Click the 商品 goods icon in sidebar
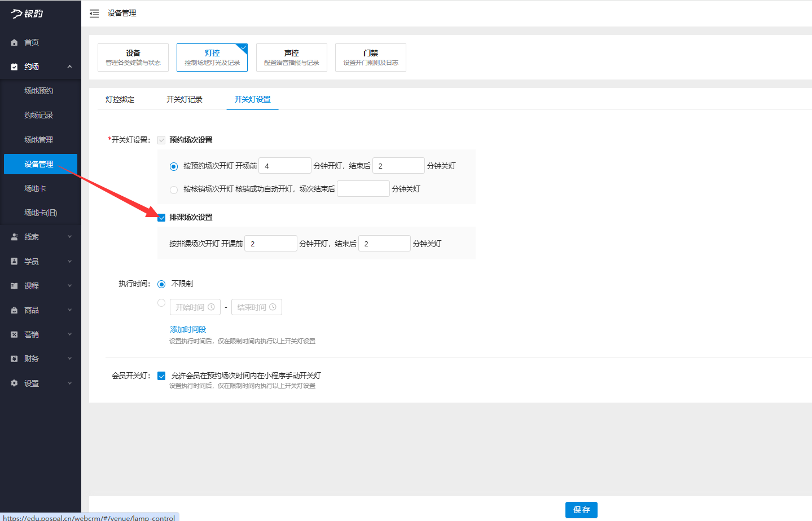 [14, 310]
